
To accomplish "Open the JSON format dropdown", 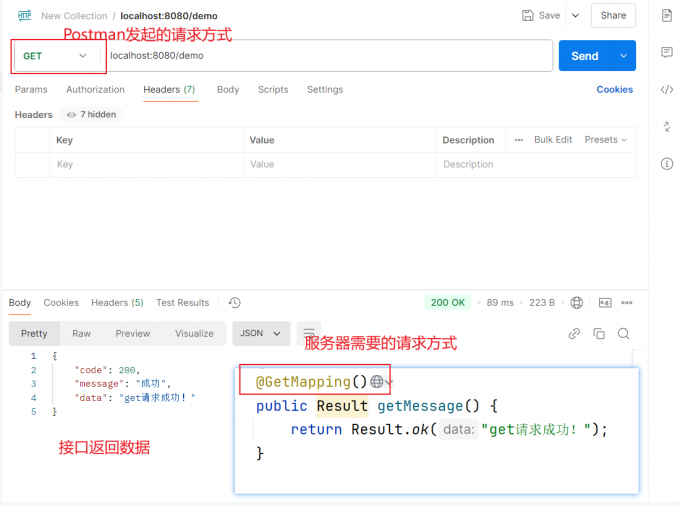I will (x=261, y=333).
